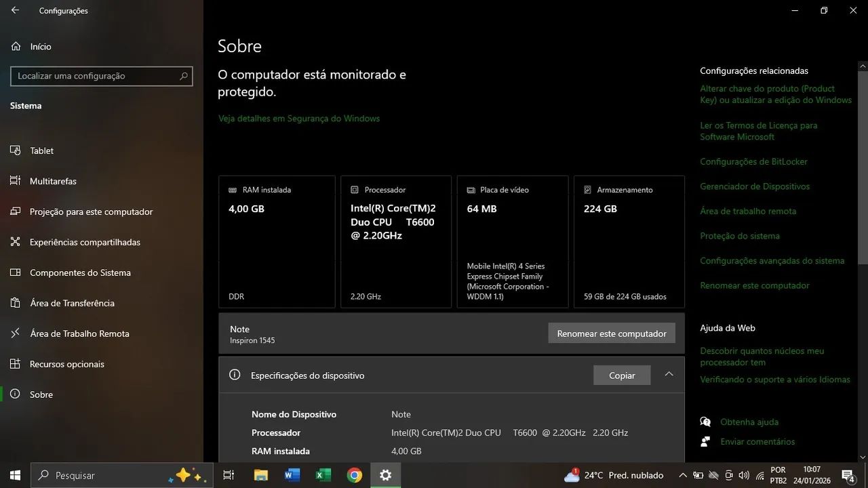Image resolution: width=868 pixels, height=488 pixels.
Task: Click the 4,00 GB value beside RAM instalada row
Action: click(x=406, y=451)
